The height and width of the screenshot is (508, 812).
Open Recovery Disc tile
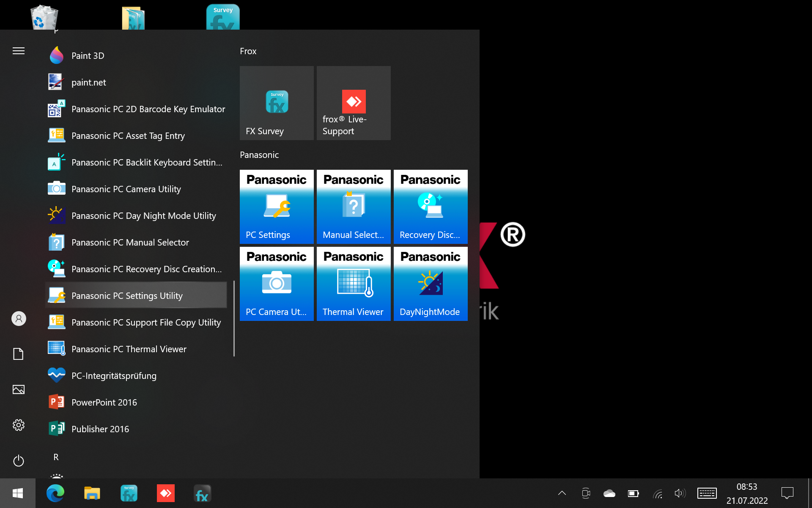(x=431, y=207)
